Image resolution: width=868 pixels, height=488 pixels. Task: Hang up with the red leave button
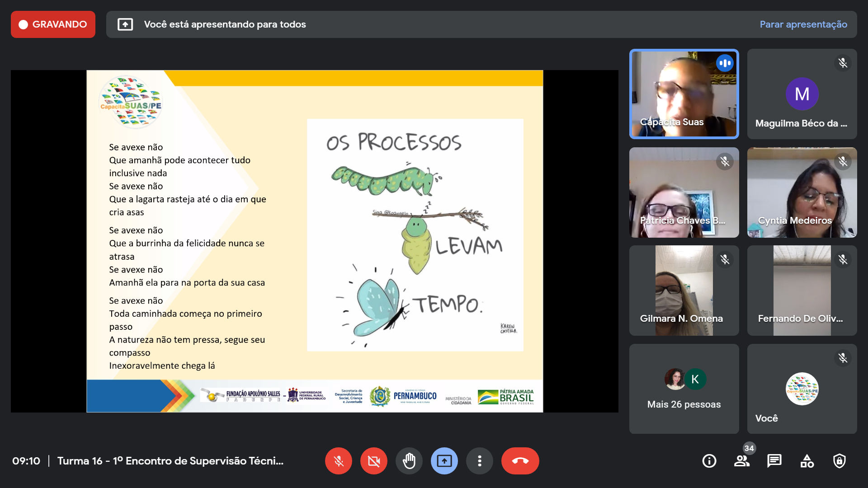(x=520, y=461)
